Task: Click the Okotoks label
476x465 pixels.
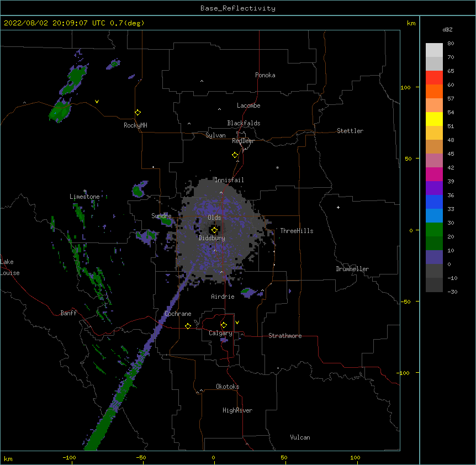Action: pyautogui.click(x=228, y=387)
